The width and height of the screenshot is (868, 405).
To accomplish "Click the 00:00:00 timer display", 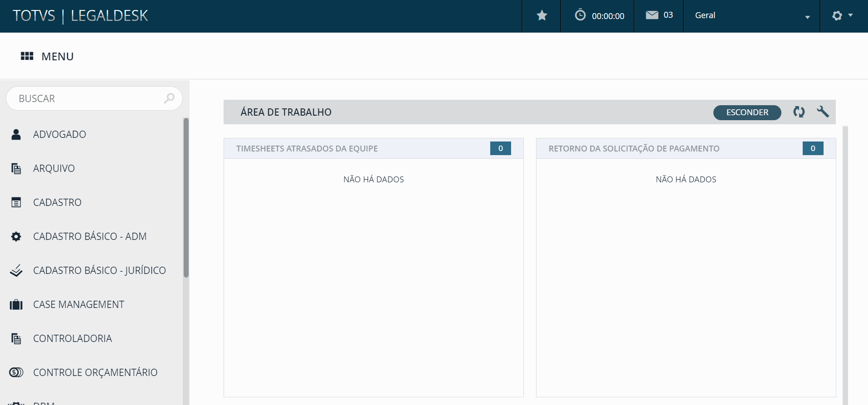I will point(608,16).
